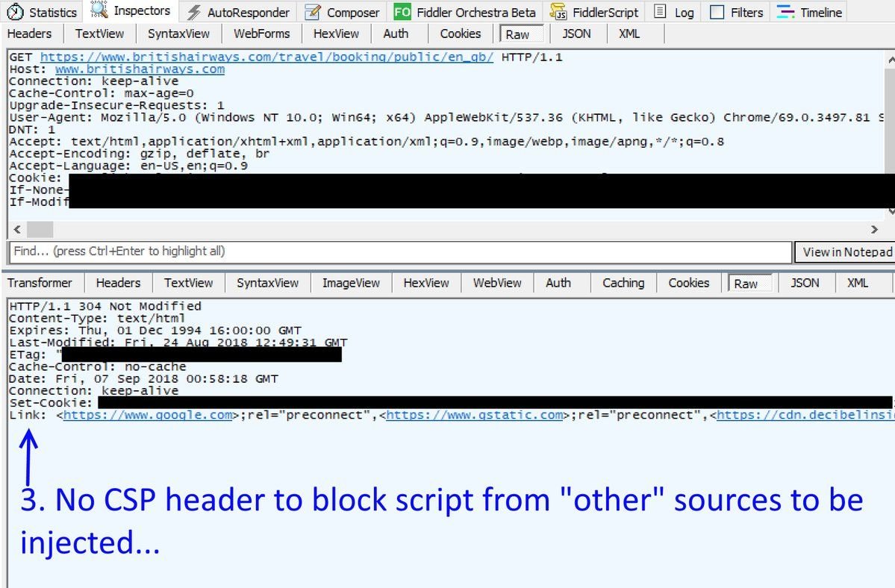Select request TextView inspector tab
The height and width of the screenshot is (588, 895).
(x=99, y=34)
